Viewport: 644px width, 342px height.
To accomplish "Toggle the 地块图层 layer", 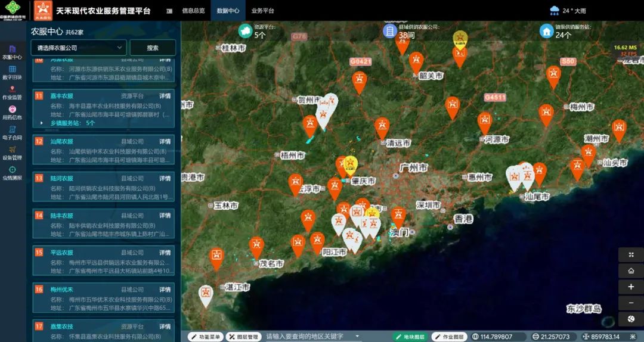I will (409, 337).
